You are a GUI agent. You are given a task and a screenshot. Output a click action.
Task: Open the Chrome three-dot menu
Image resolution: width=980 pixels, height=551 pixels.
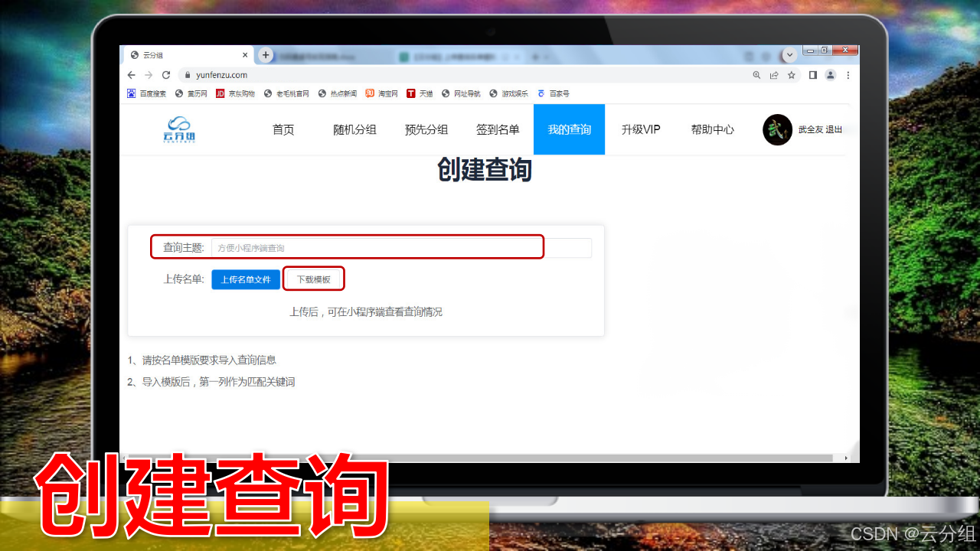[848, 75]
